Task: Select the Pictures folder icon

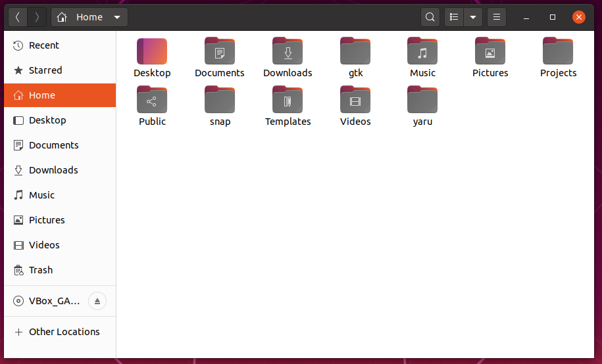Action: [x=490, y=51]
